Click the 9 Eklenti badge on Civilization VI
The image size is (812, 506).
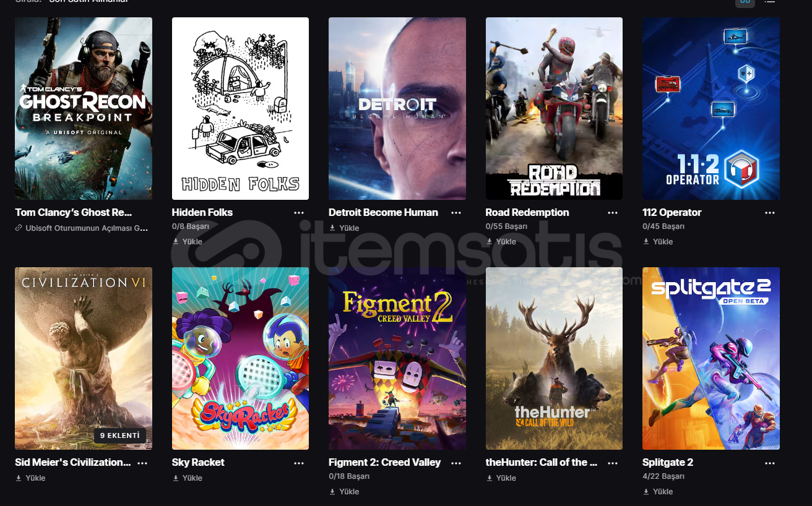(121, 435)
